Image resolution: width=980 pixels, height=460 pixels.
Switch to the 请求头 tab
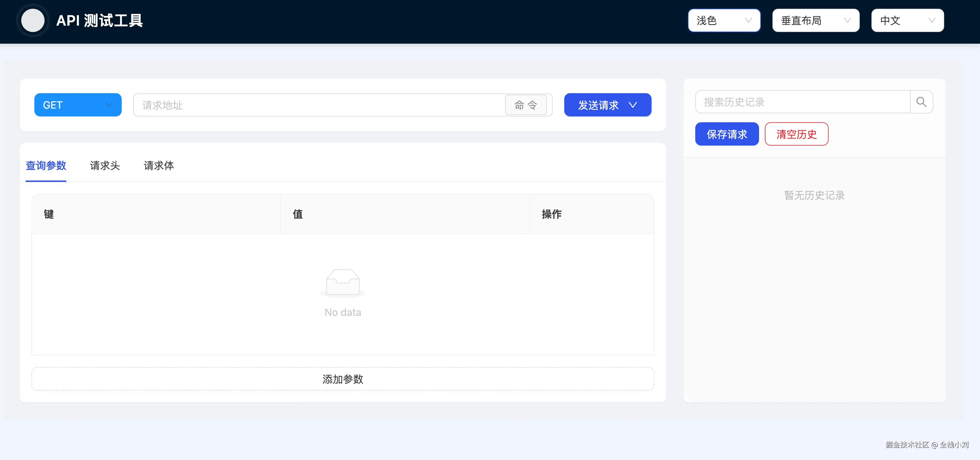click(x=105, y=165)
